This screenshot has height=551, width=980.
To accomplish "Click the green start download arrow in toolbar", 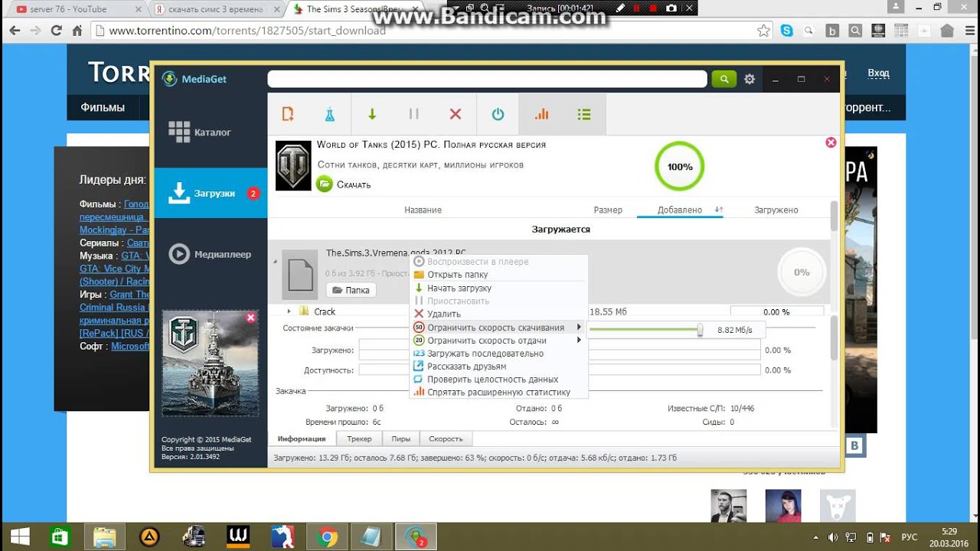I will coord(372,114).
